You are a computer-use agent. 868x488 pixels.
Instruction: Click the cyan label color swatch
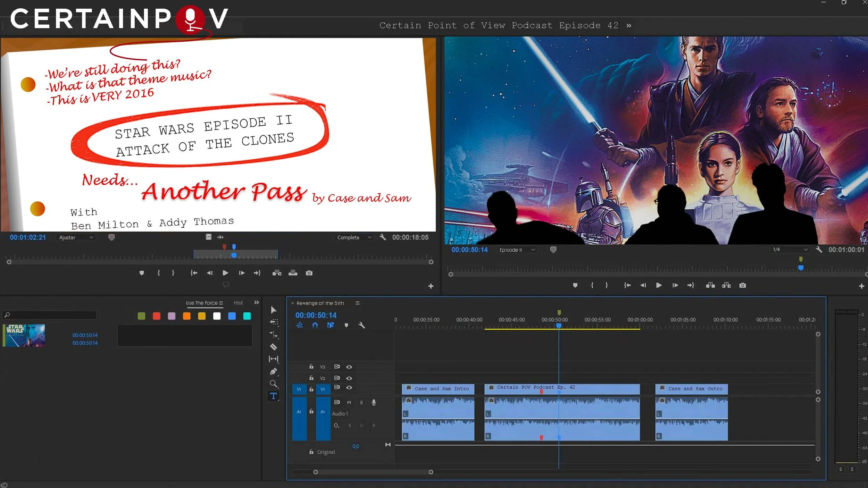247,316
